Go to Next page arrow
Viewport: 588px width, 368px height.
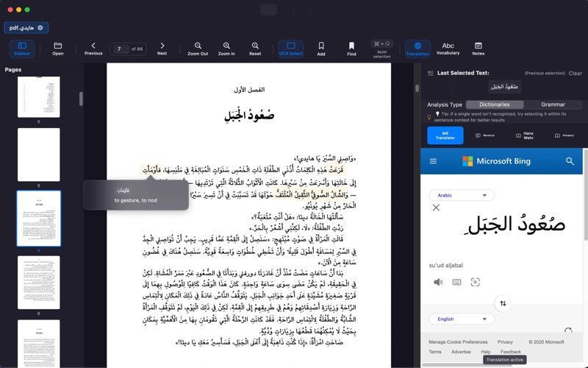162,49
